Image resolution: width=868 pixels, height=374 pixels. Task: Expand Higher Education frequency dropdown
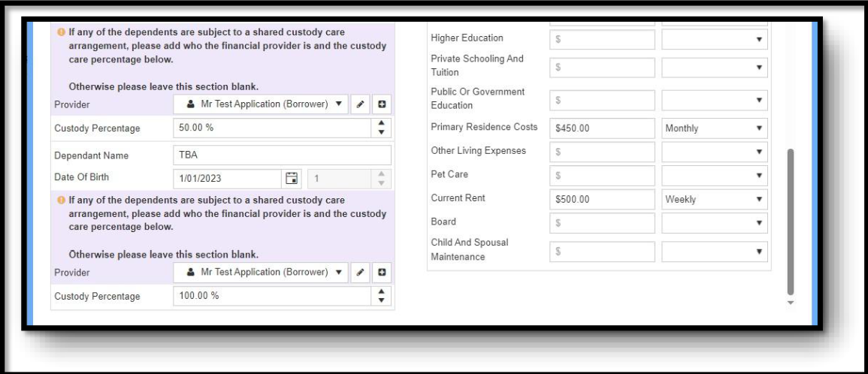pyautogui.click(x=714, y=39)
